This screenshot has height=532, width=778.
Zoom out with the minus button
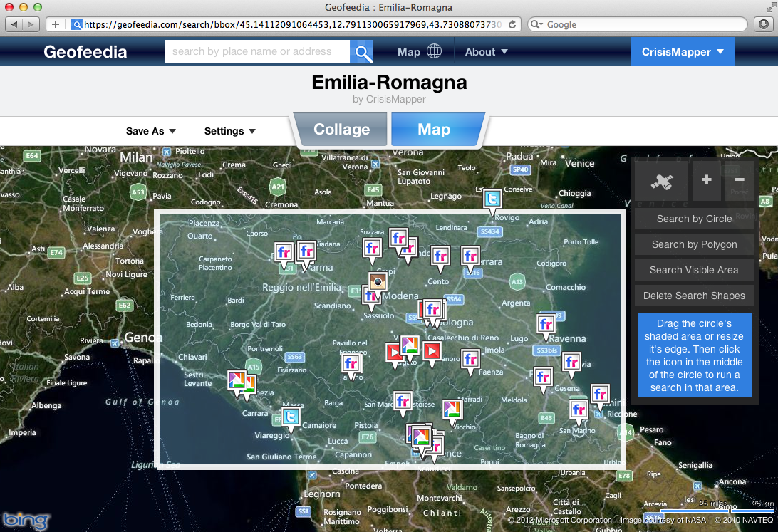pos(739,181)
